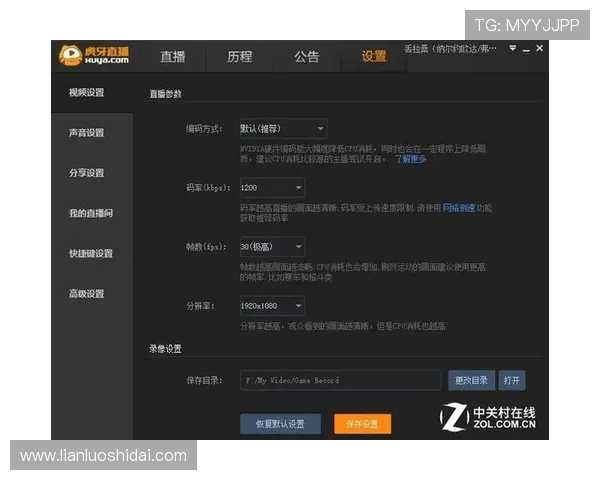Click 恢复默认设置 button

[x=280, y=424]
